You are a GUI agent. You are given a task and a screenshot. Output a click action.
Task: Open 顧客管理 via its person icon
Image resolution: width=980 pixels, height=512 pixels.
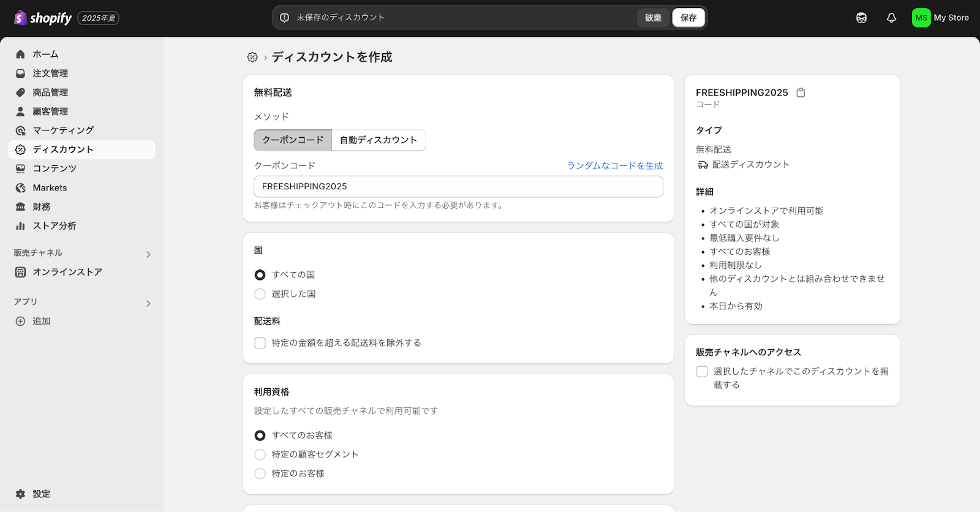click(20, 111)
